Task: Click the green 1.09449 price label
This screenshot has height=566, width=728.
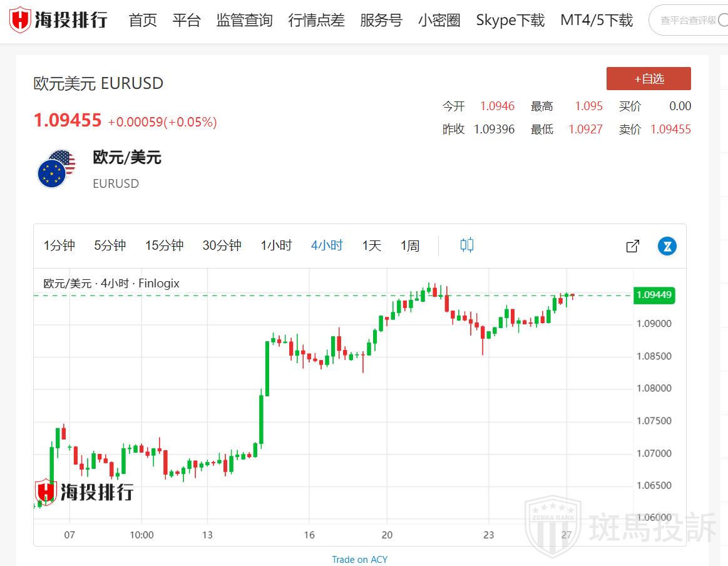Action: [x=654, y=295]
